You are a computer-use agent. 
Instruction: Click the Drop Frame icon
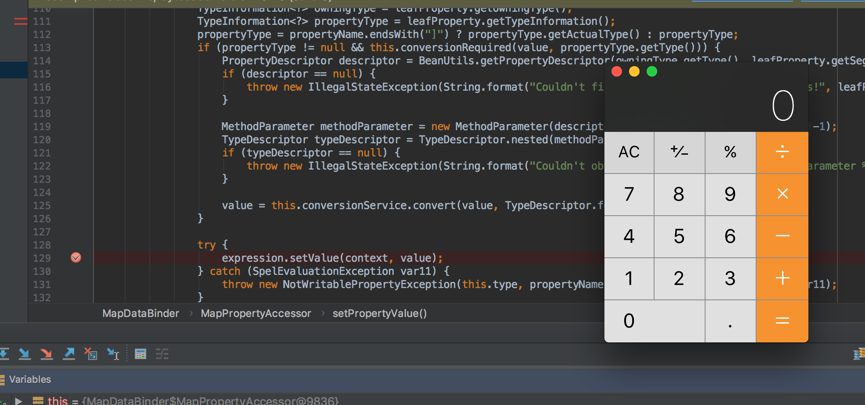pos(91,354)
